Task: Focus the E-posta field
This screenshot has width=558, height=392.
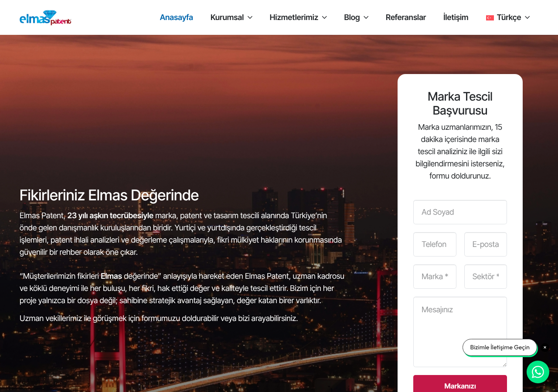Action: click(486, 244)
